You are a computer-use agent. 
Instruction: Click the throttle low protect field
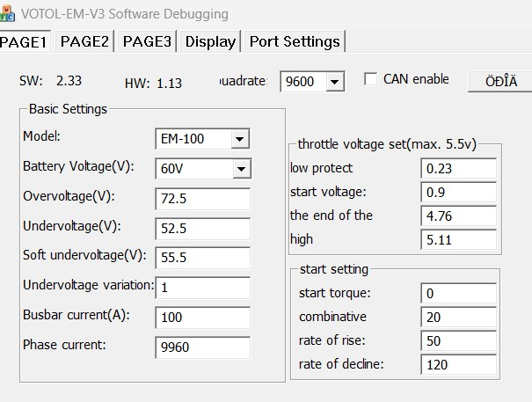pos(457,168)
